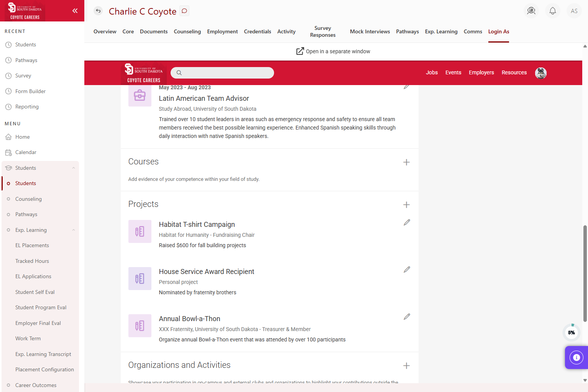Viewport: 588px width, 392px height.
Task: Open the Survey Responses tab
Action: click(323, 31)
